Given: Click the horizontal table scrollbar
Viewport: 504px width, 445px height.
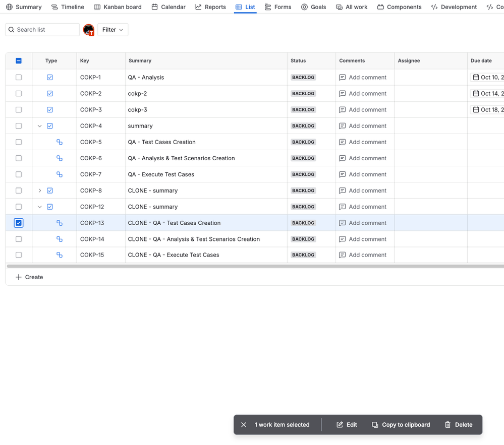Looking at the screenshot, I should (255, 266).
